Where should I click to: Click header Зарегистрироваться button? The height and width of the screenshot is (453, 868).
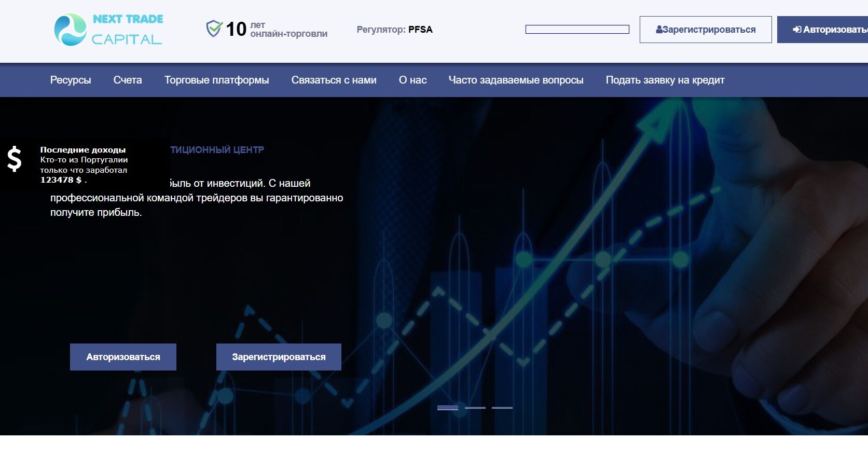[x=706, y=30]
